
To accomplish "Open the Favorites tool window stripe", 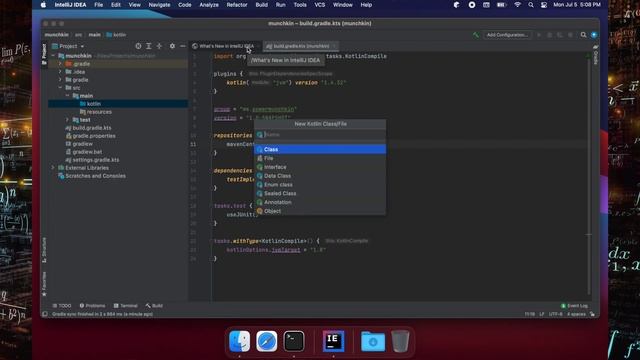I will 44,284.
